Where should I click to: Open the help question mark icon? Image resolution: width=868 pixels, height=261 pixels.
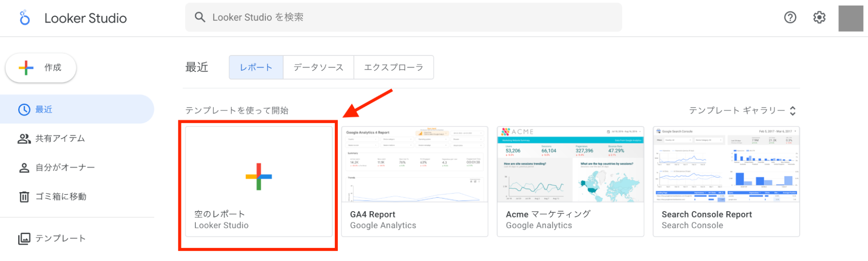coord(790,17)
